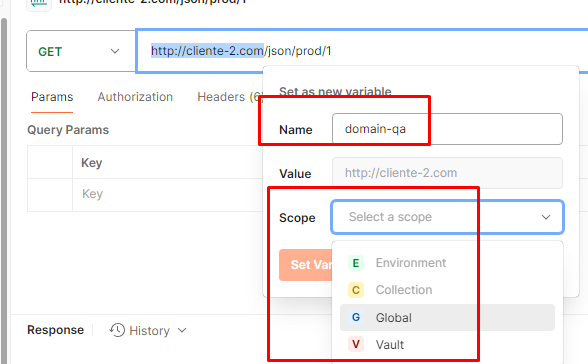Click the empty Key query param cell
The image size is (588, 364).
(168, 194)
